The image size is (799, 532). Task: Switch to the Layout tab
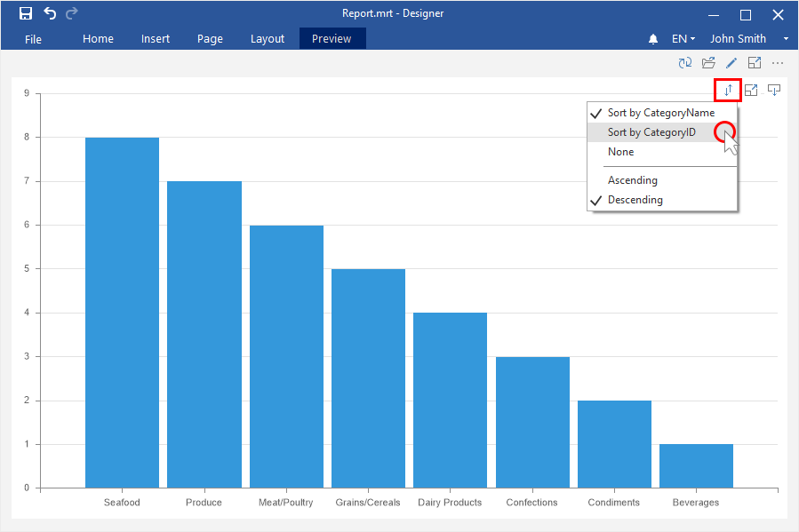point(268,39)
